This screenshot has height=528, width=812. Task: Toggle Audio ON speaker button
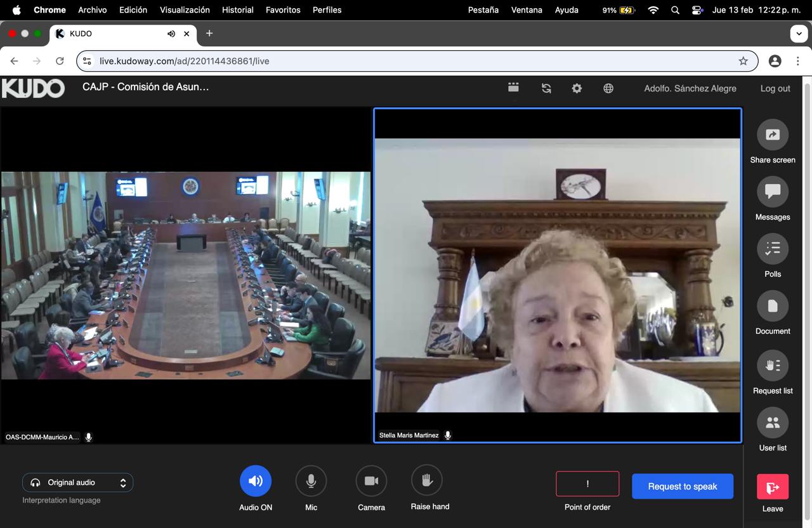(x=256, y=481)
